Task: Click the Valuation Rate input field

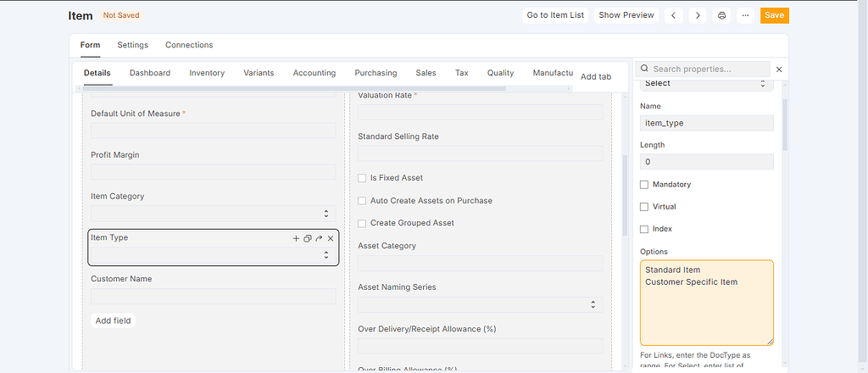Action: 480,113
